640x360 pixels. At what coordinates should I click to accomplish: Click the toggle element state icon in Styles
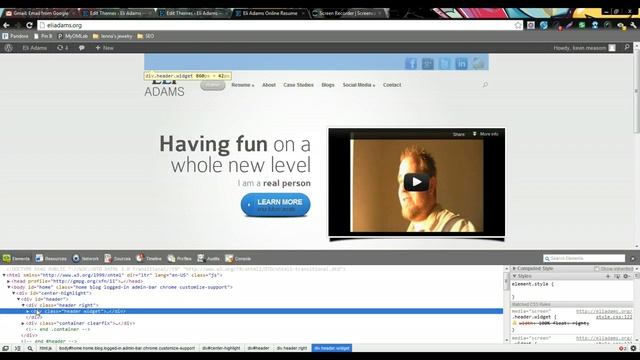(617, 276)
